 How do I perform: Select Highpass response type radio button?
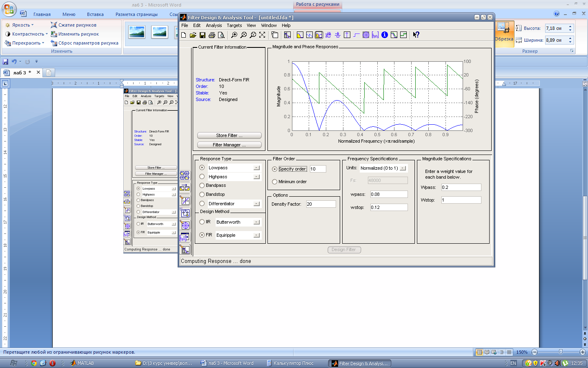(x=202, y=177)
